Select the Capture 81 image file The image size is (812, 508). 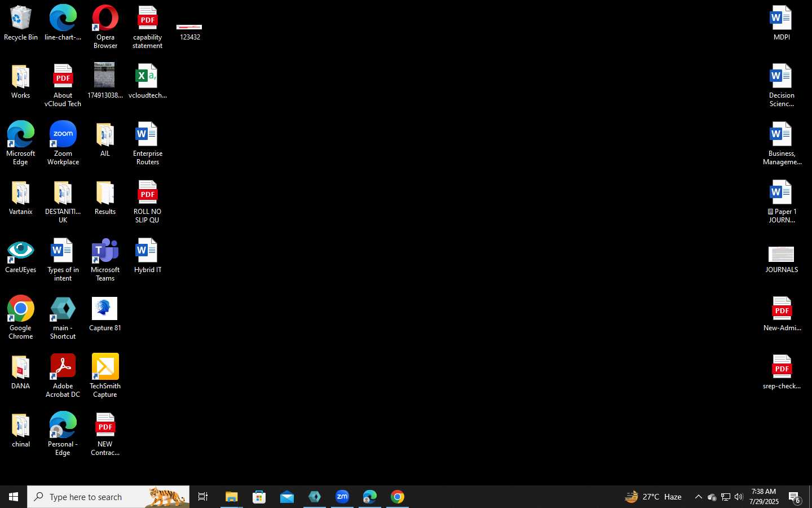pos(105,314)
